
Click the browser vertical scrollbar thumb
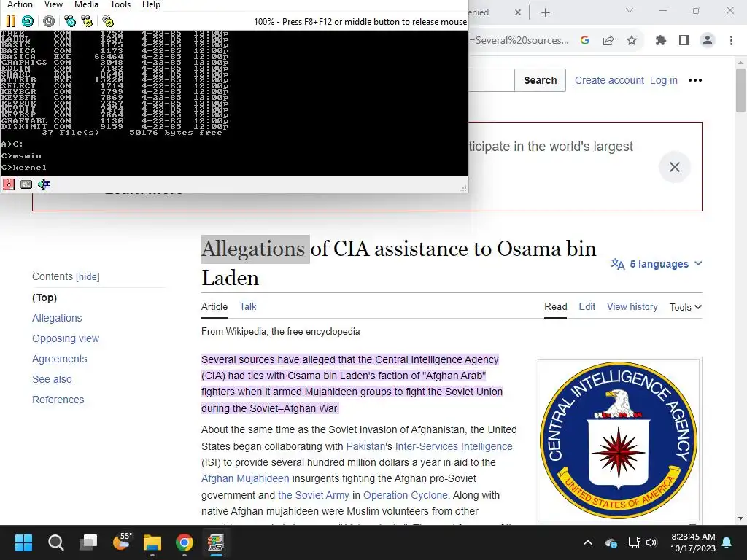(x=740, y=90)
